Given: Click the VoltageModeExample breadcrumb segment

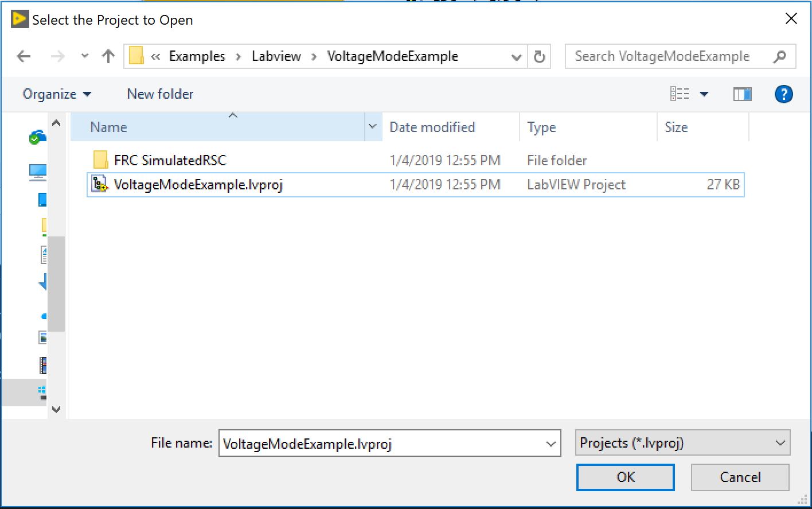Looking at the screenshot, I should point(393,56).
